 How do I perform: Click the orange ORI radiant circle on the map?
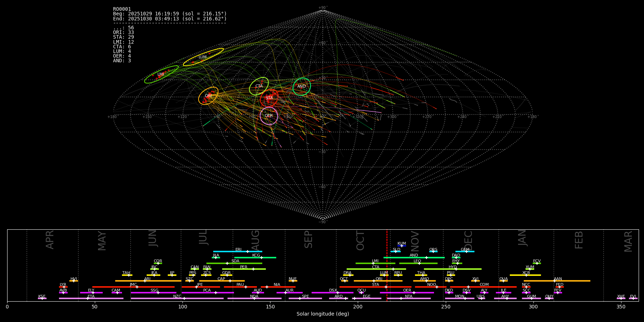(x=208, y=96)
